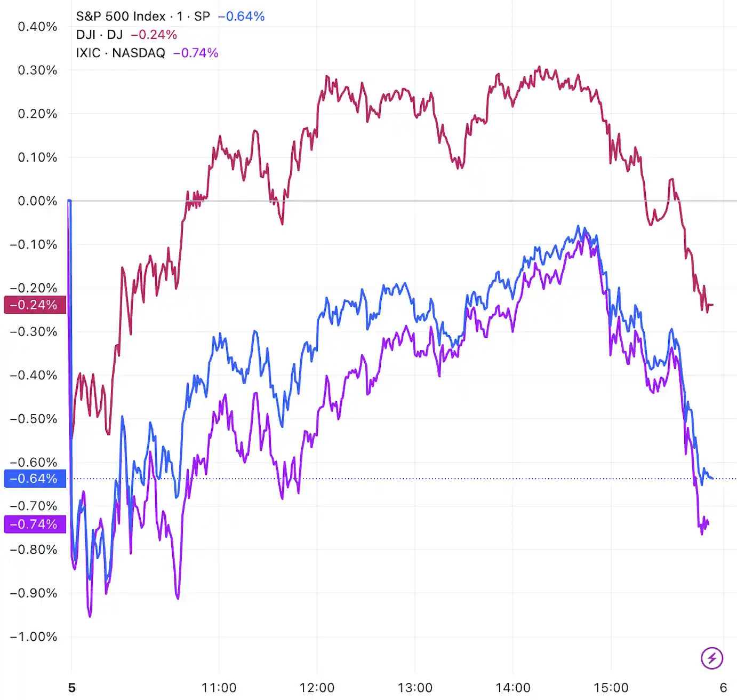Viewport: 737px width, 700px height.
Task: Click the 0.00% baseline axis label
Action: click(x=37, y=201)
